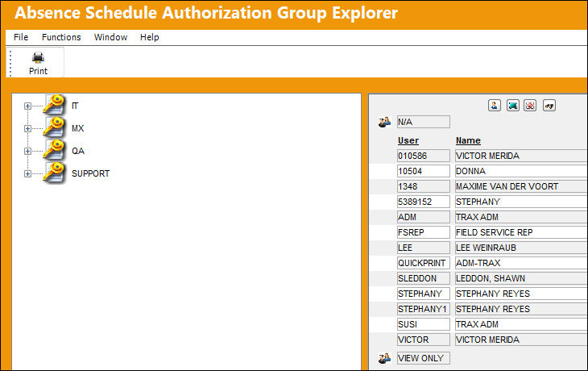Open the Window menu
This screenshot has width=588, height=371.
tap(110, 37)
